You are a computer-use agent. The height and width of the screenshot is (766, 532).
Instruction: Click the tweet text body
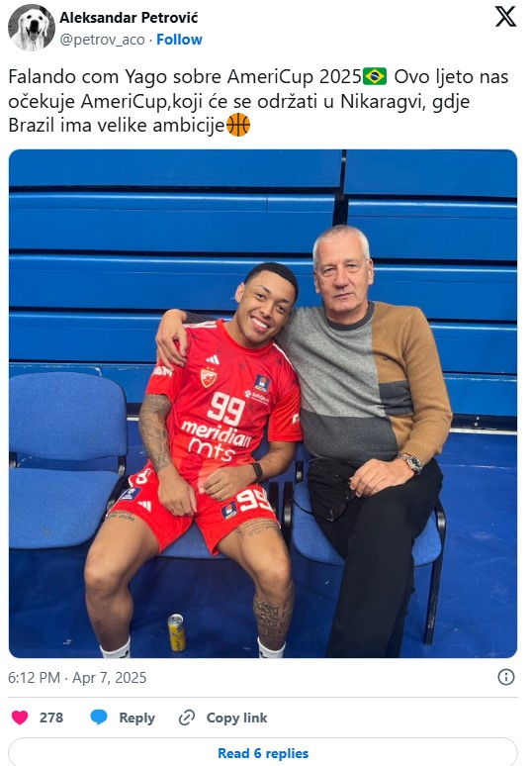pos(259,101)
